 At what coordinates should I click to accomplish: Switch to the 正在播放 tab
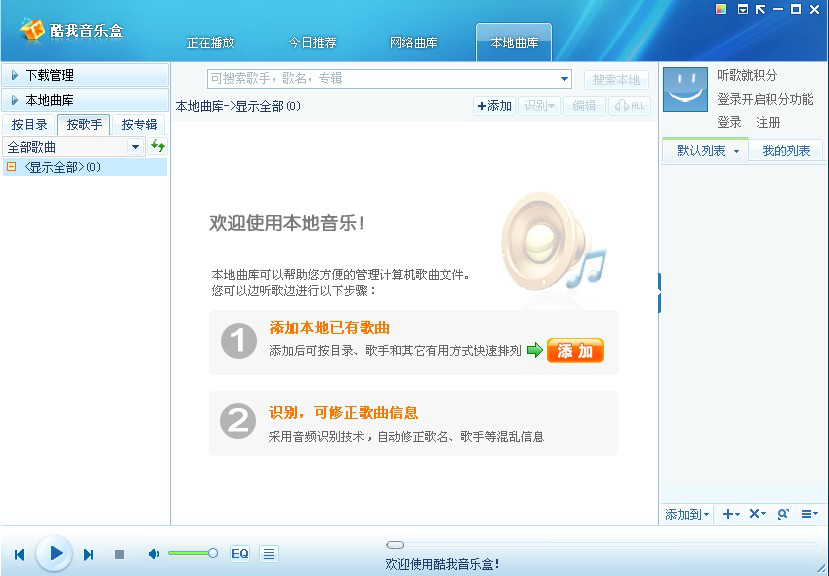210,43
